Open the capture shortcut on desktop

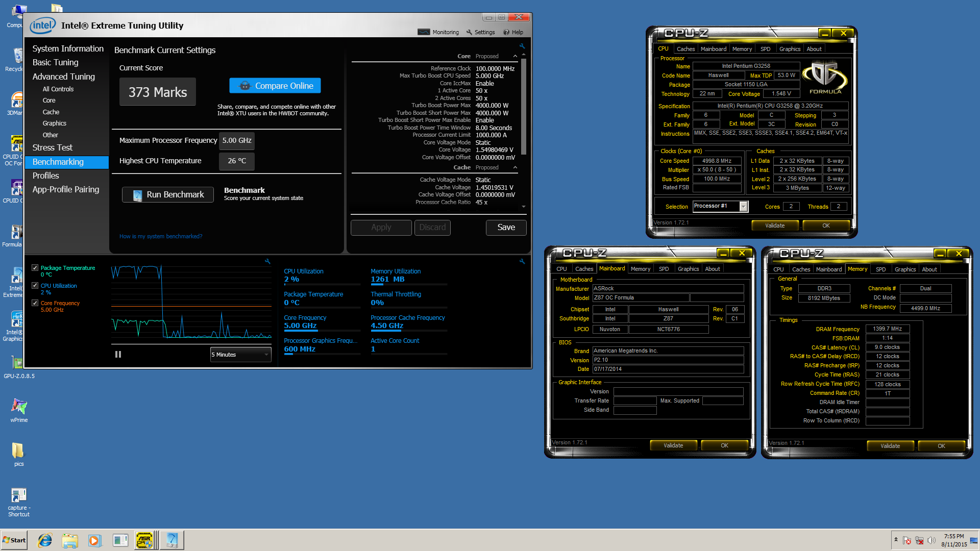coord(19,502)
